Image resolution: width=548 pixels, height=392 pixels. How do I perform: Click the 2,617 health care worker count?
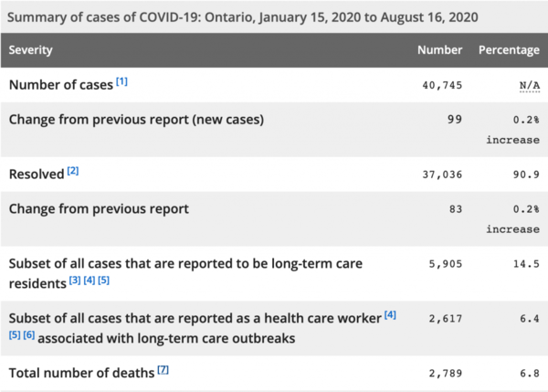445,318
